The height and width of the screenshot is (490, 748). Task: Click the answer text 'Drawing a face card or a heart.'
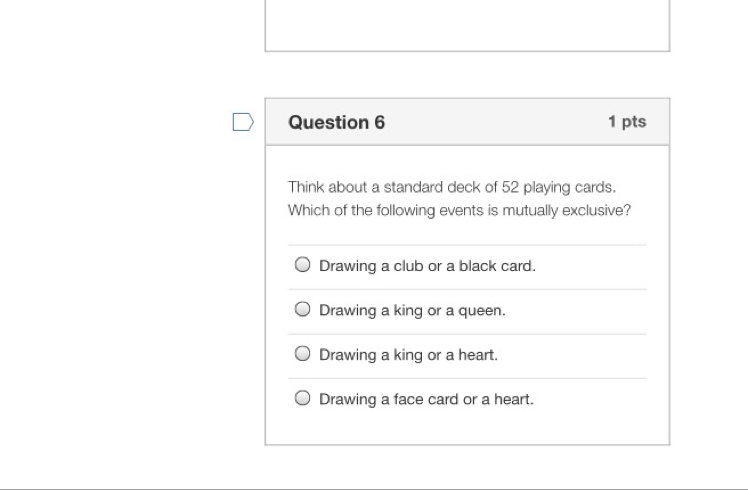pyautogui.click(x=426, y=399)
